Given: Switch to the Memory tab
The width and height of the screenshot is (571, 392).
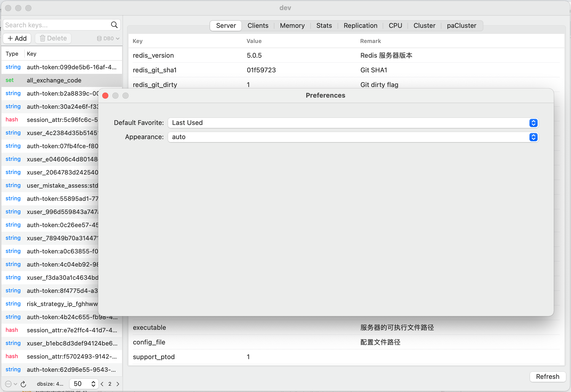Looking at the screenshot, I should point(292,26).
